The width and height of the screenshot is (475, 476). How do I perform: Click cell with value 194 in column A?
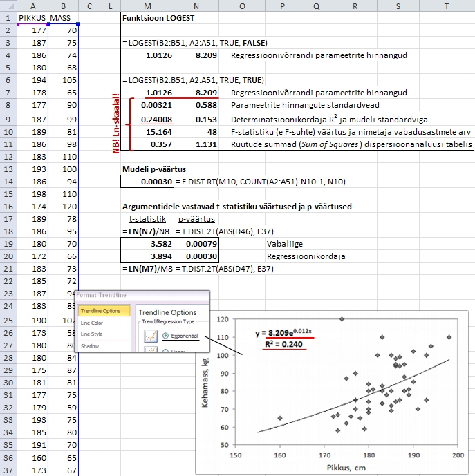point(32,80)
